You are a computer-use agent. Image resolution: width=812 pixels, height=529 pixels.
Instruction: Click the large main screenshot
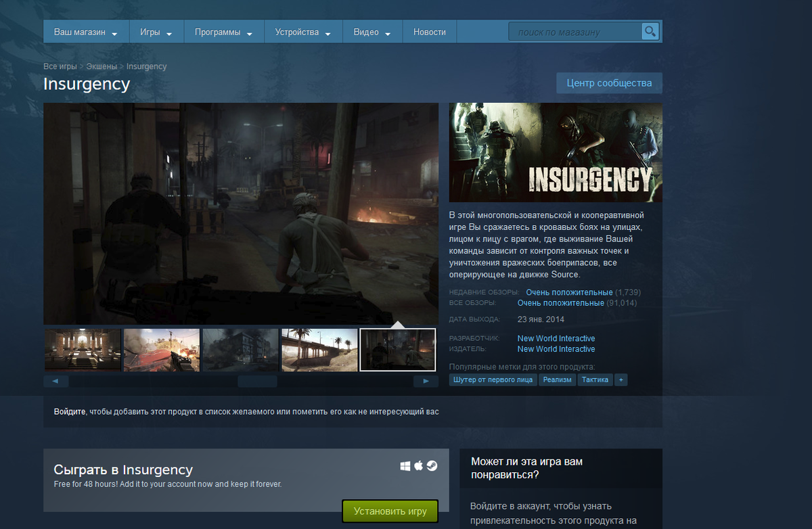pos(241,214)
